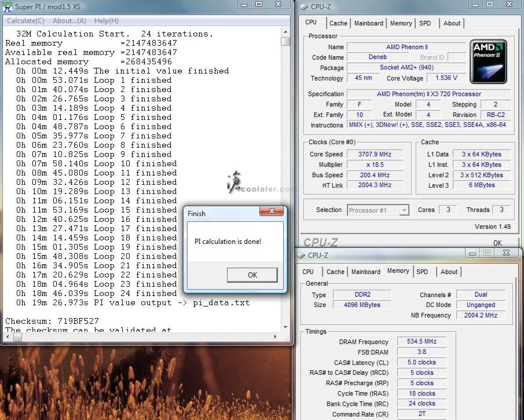524x420 pixels.
Task: Click the FSB:DRAM value 3:8
Action: [x=422, y=352]
